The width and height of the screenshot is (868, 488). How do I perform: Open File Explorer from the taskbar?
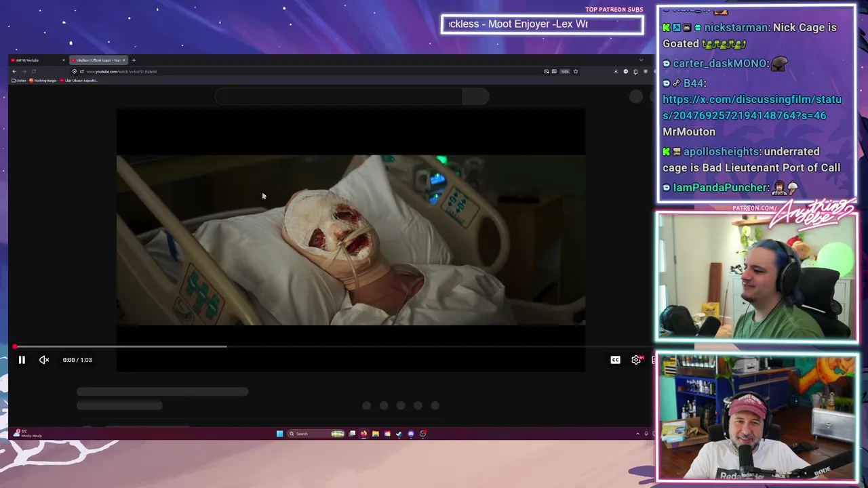pos(376,434)
